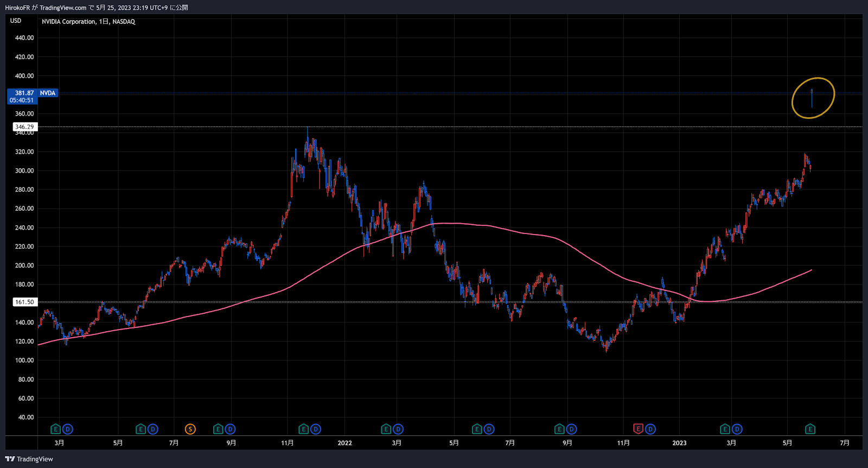Image resolution: width=868 pixels, height=468 pixels.
Task: Select the August 2022 earnings E marker
Action: (x=559, y=429)
